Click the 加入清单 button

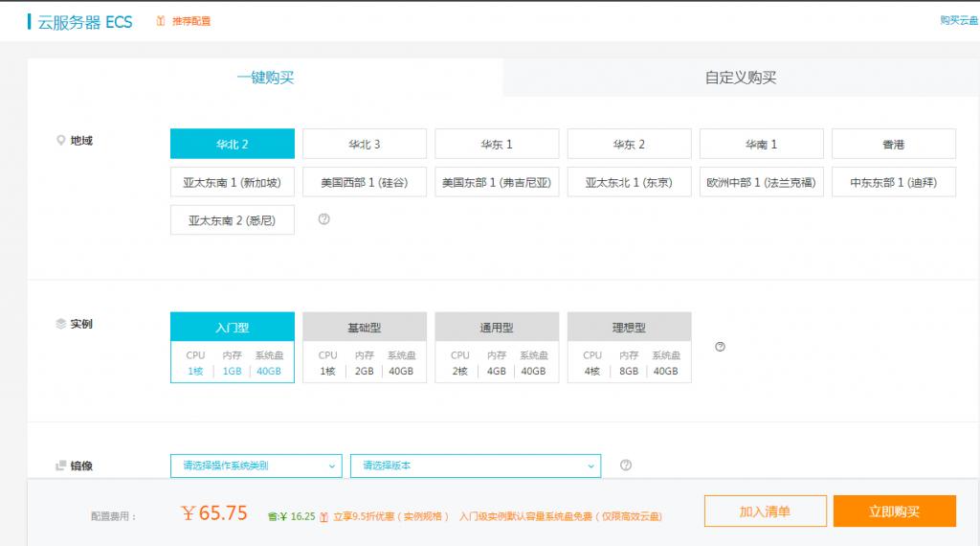(x=765, y=511)
